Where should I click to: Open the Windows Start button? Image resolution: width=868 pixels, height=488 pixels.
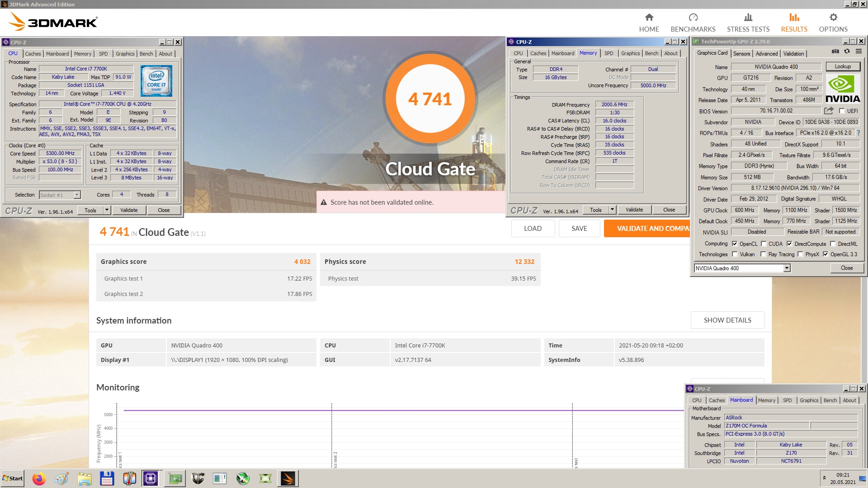coord(12,479)
